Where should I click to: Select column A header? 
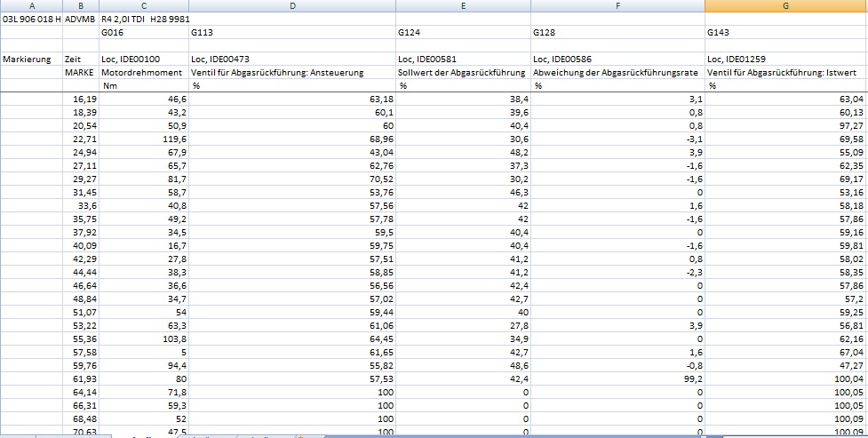(x=31, y=5)
